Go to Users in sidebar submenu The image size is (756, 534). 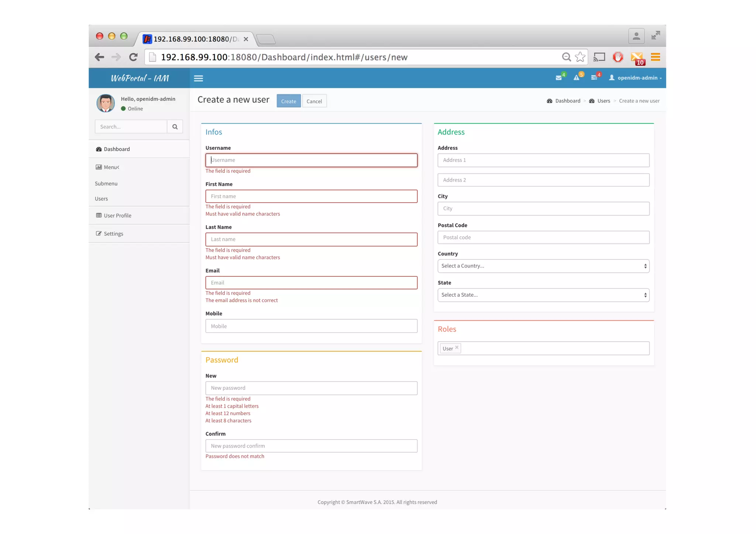point(101,199)
